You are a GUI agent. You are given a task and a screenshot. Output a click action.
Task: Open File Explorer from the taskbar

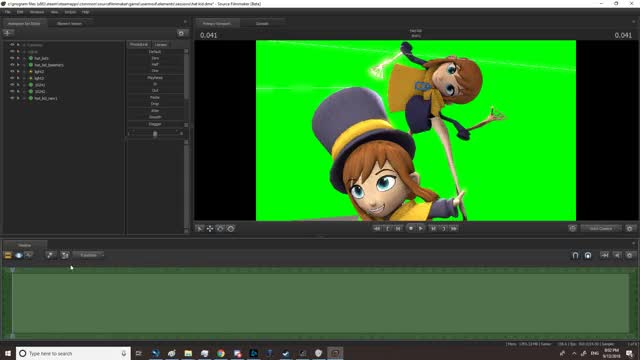tap(188, 353)
